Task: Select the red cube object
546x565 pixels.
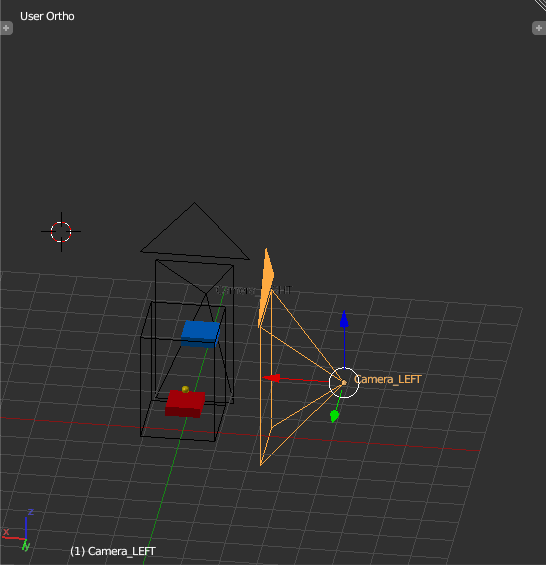Action: (185, 404)
